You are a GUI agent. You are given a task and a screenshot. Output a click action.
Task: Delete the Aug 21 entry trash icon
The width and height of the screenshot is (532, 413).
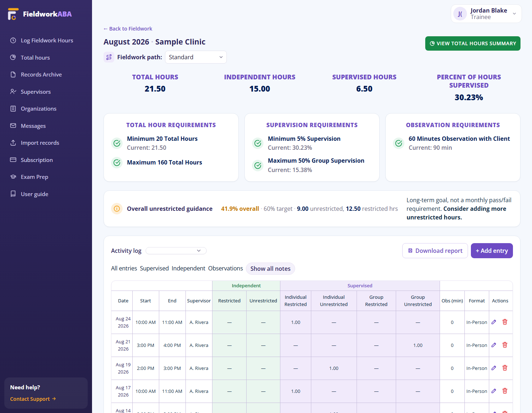(x=505, y=345)
